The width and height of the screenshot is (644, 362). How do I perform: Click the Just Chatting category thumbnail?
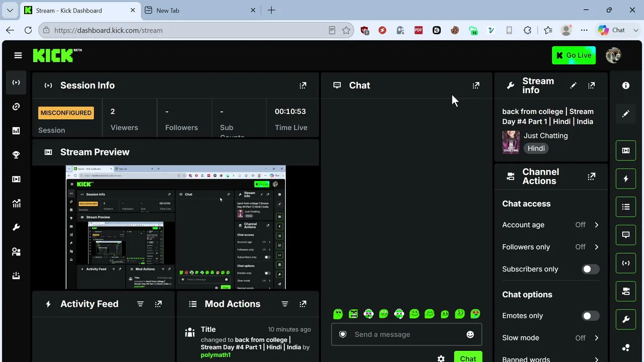511,142
